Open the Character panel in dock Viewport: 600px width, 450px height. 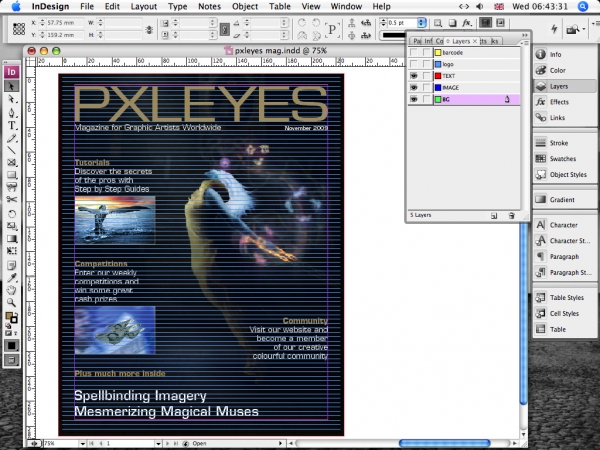click(x=565, y=225)
